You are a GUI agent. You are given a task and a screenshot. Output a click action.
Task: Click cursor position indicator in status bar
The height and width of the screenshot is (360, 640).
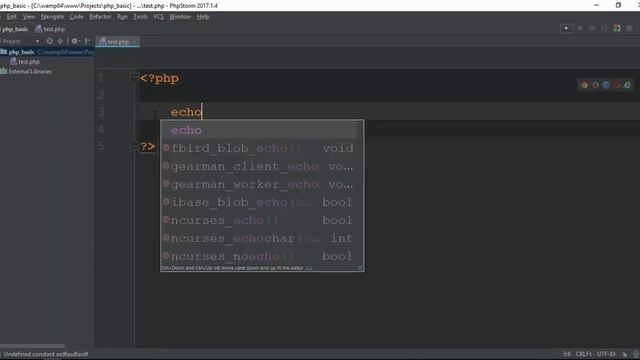(567, 354)
